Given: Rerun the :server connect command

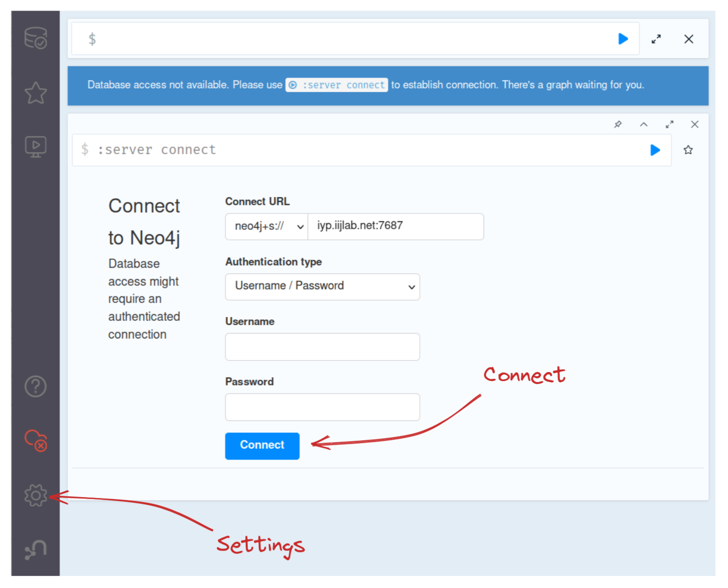Looking at the screenshot, I should pyautogui.click(x=655, y=150).
